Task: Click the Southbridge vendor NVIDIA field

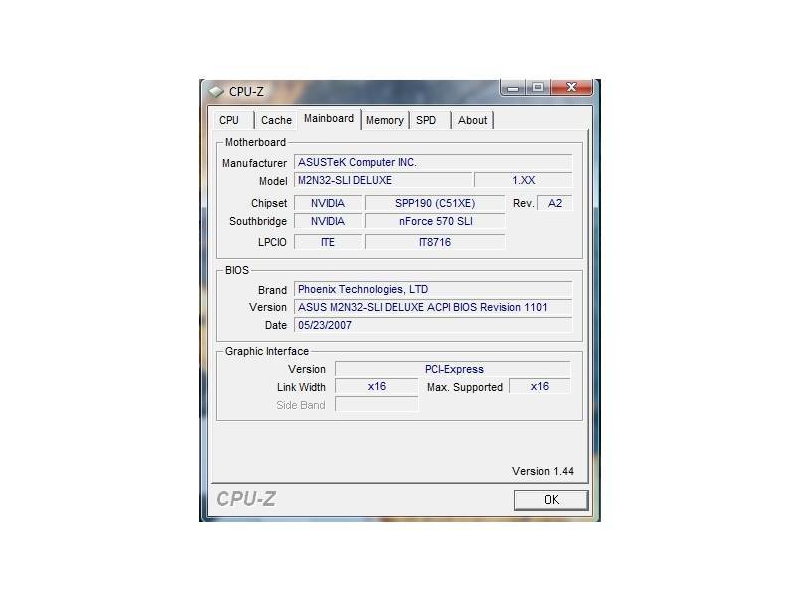Action: 328,221
